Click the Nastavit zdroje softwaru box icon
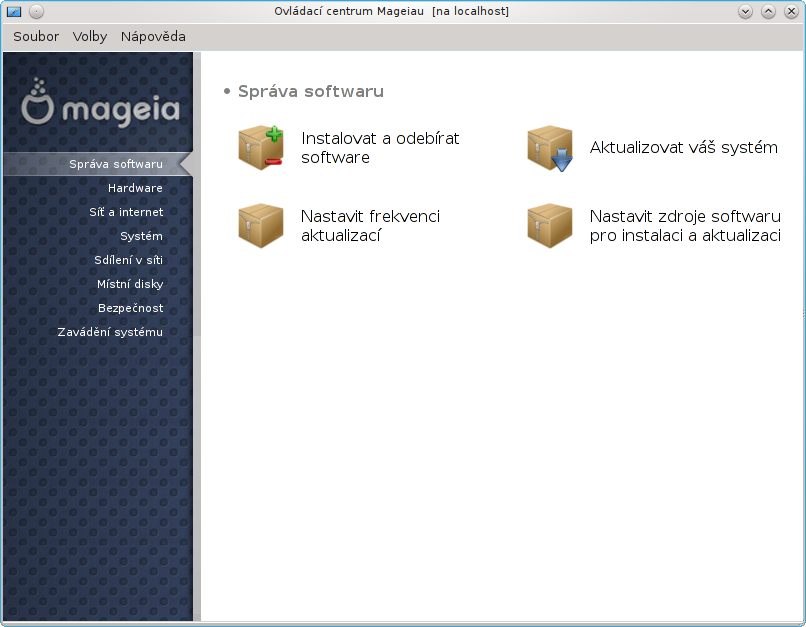The height and width of the screenshot is (627, 806). coord(549,226)
